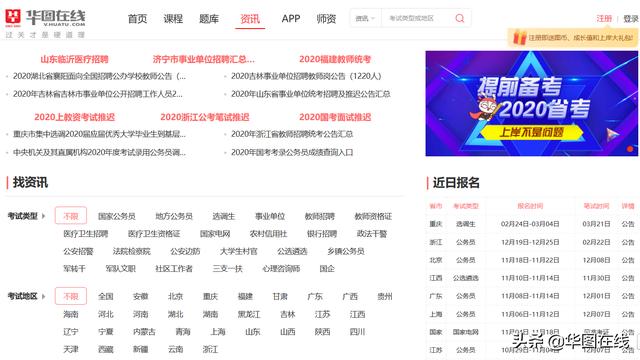Click the red search magnifier icon
Screen dimensions: 640x360
460,18
